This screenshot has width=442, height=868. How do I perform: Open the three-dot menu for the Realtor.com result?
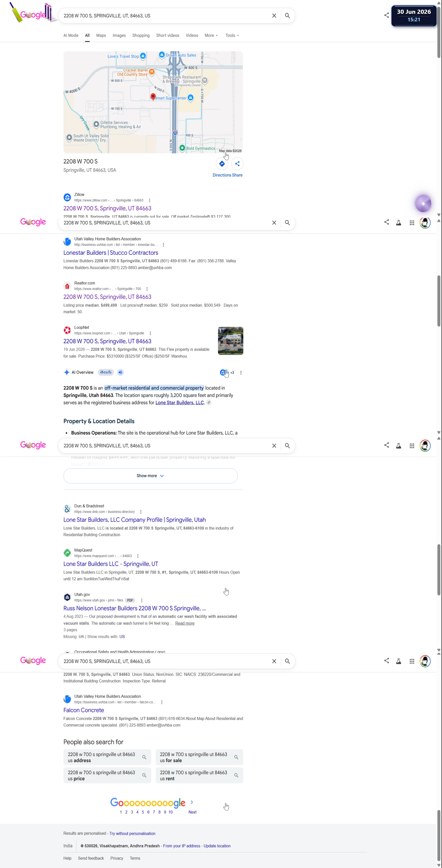(x=147, y=289)
